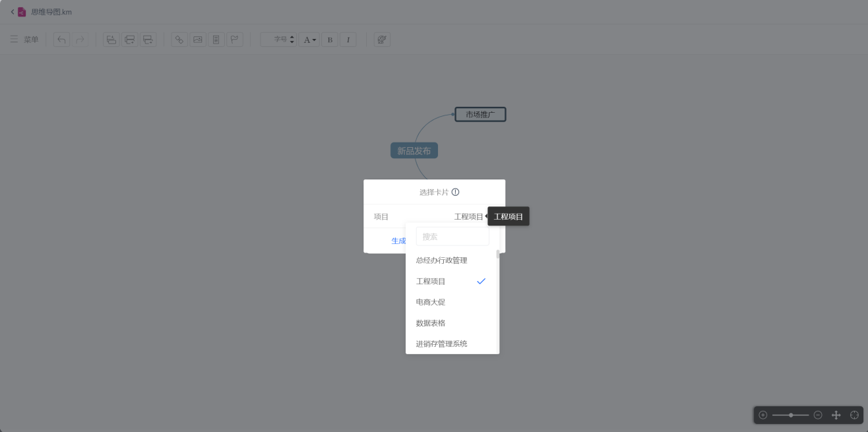The image size is (868, 432).
Task: Click the 搜索 search field
Action: point(452,236)
